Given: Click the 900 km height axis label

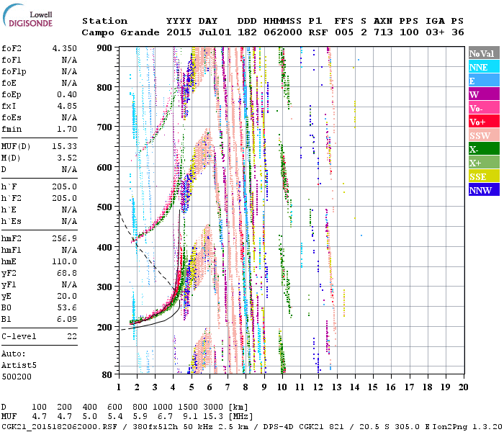Looking at the screenshot, I should [x=105, y=48].
